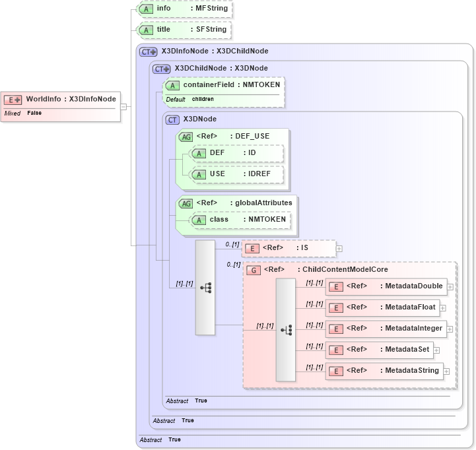This screenshot has height=450, width=476.
Task: Select the USE : IDREF attribute text
Action: point(240,174)
